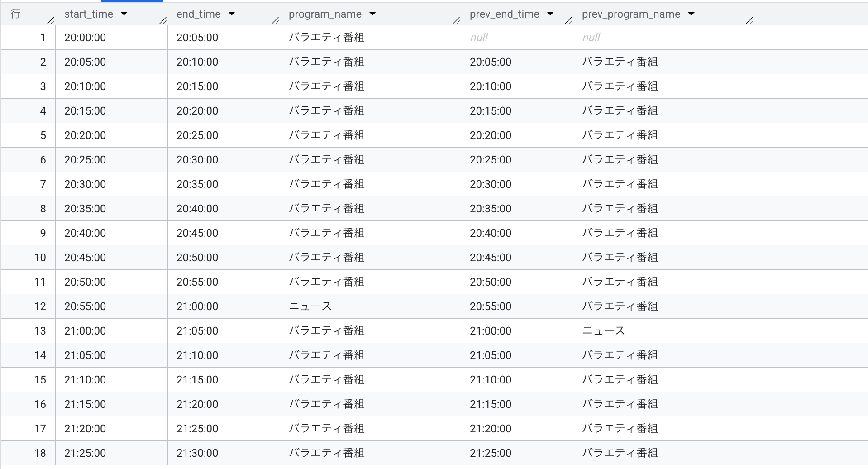Click the prev_end_time column resize handle

(569, 20)
